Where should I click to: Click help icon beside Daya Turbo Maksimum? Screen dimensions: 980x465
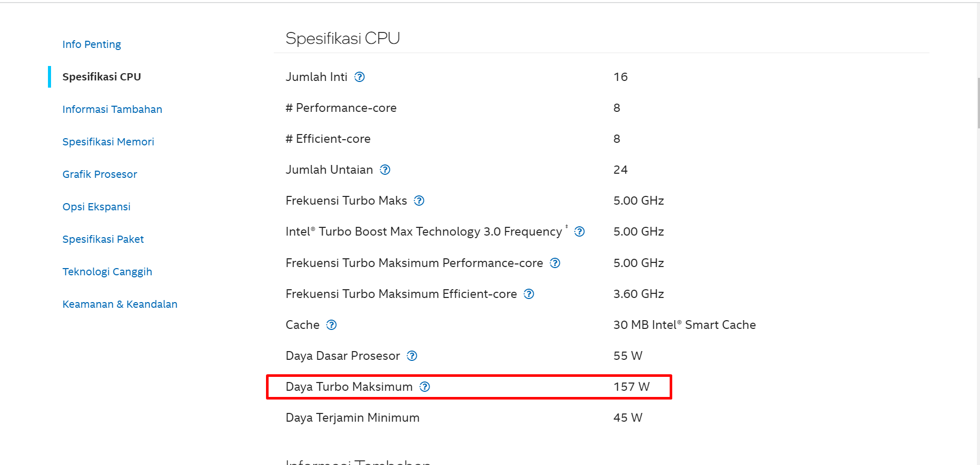(x=425, y=387)
